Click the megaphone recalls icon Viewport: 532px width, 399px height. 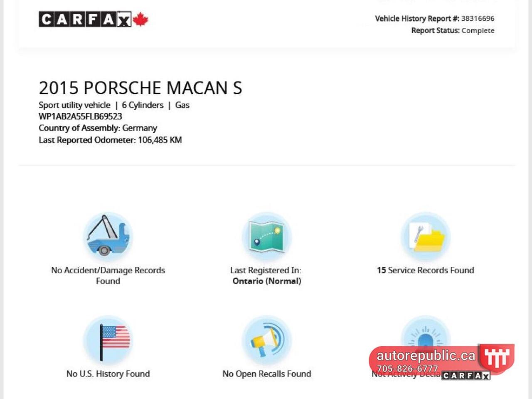pyautogui.click(x=267, y=340)
